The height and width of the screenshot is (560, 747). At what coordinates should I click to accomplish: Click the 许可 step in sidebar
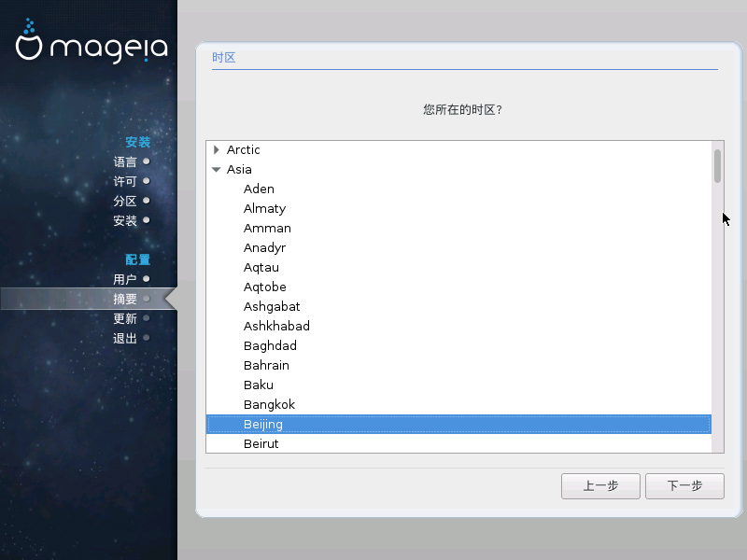[x=125, y=181]
